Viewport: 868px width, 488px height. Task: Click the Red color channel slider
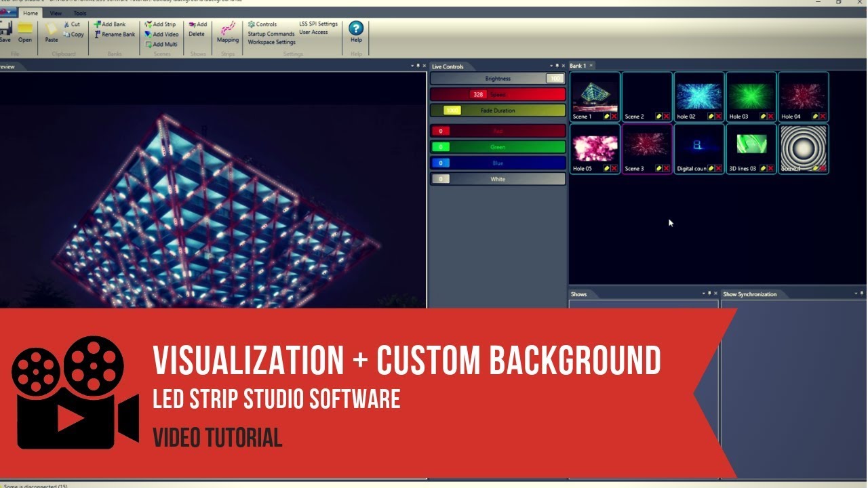[x=498, y=131]
